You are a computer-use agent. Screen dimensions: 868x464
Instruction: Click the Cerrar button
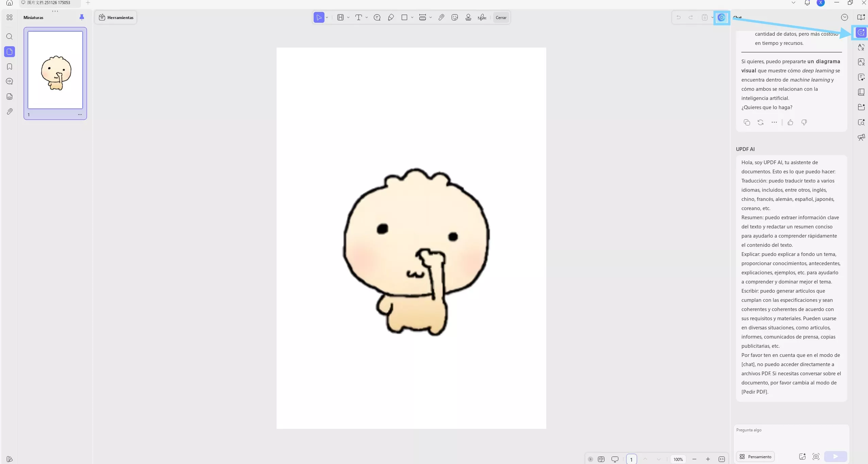click(x=501, y=17)
